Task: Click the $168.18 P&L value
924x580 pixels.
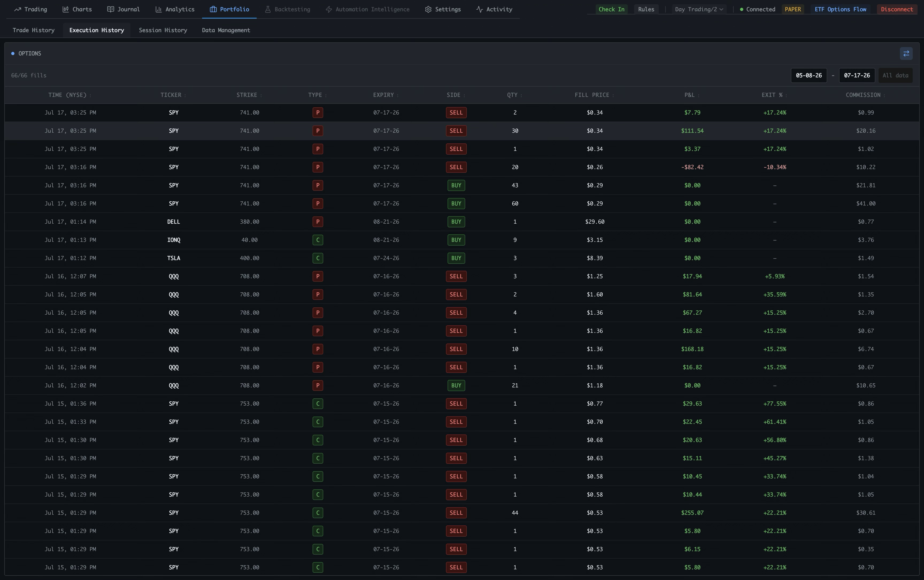Action: 692,349
